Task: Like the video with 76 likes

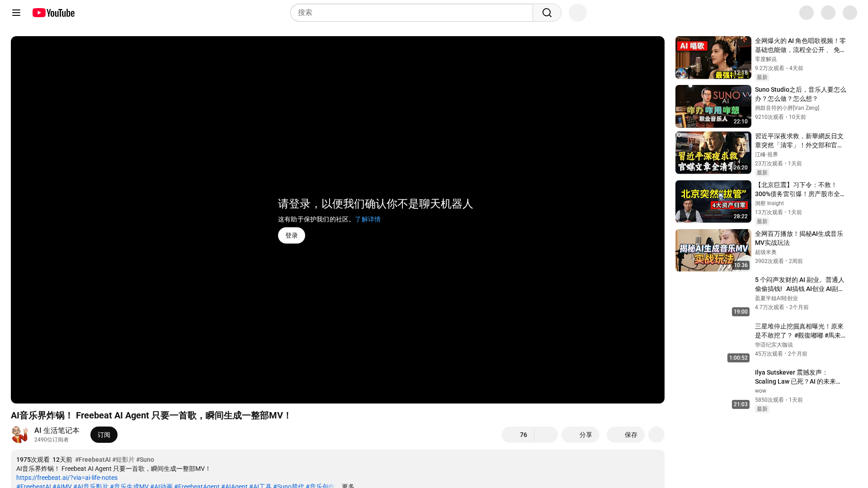Action: click(x=518, y=435)
